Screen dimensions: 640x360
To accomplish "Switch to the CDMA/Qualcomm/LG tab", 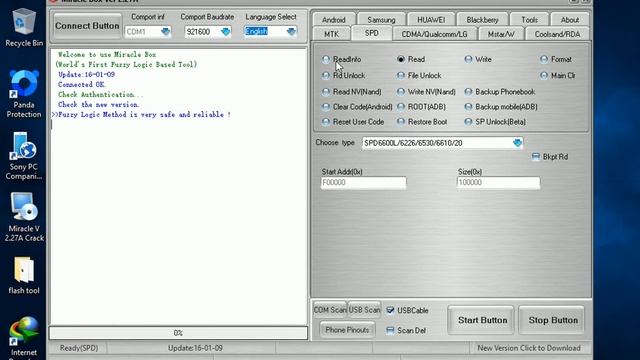I will point(434,34).
